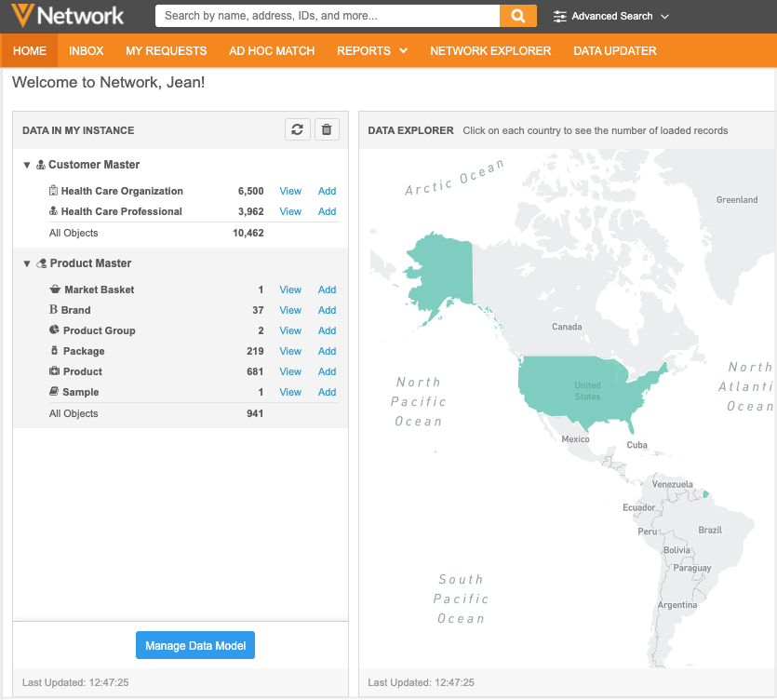Click the Product Master total 941
Screen dimensions: 777x700
point(255,413)
